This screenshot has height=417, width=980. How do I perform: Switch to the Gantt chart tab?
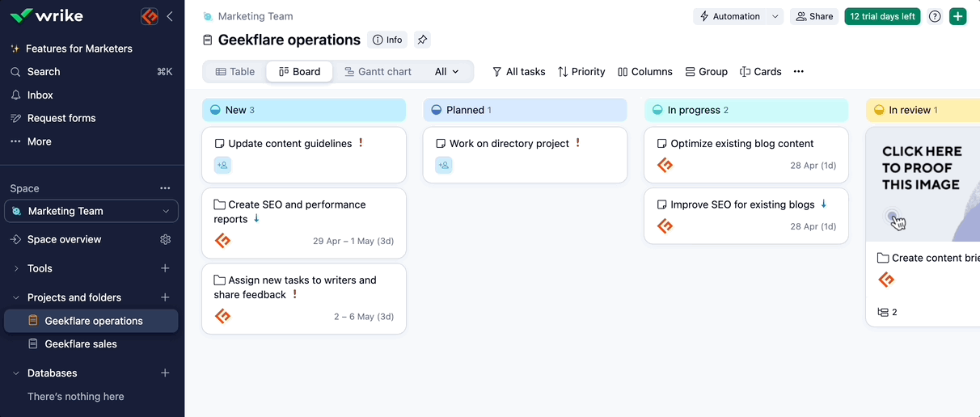pyautogui.click(x=378, y=72)
